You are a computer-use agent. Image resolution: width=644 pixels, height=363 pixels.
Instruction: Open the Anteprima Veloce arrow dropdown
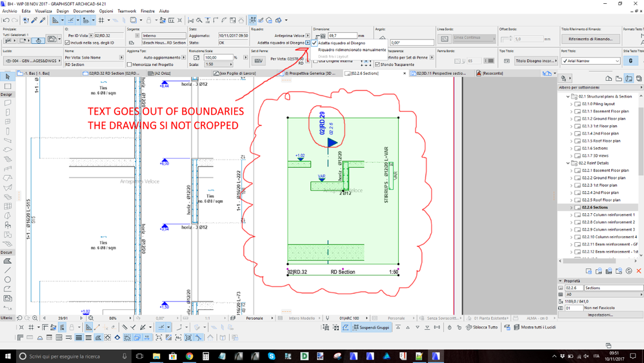click(308, 36)
